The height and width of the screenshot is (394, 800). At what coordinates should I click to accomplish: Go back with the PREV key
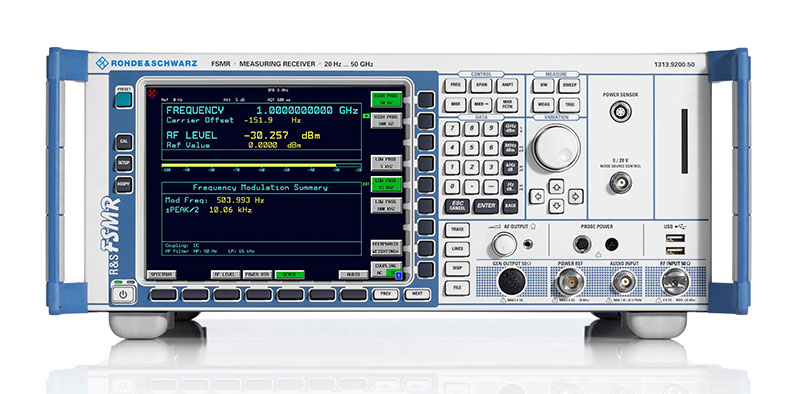click(385, 294)
